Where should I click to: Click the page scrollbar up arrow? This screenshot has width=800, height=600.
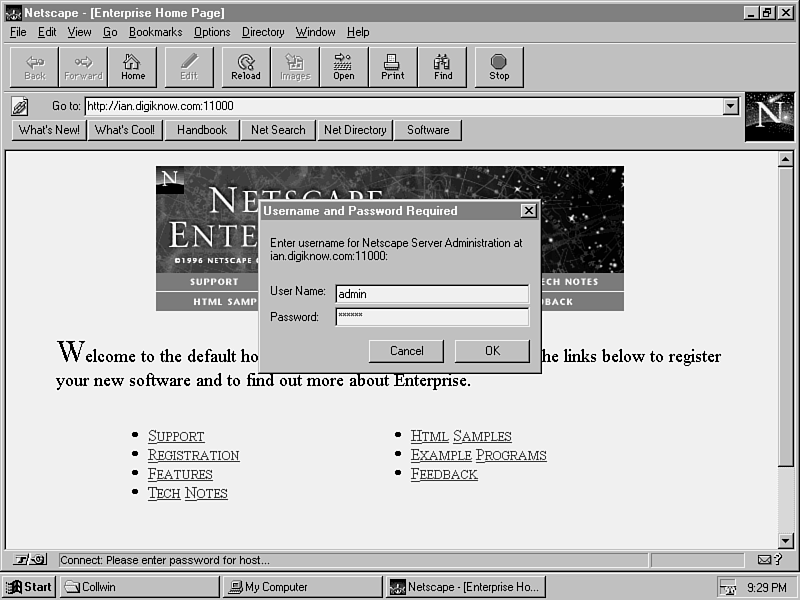(786, 160)
